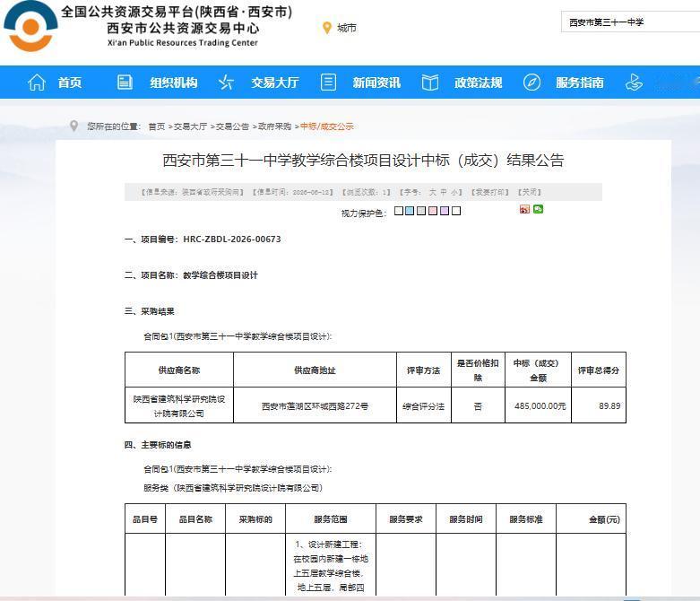
Task: Click the 关闭 link in the info bar
Action: tap(530, 192)
